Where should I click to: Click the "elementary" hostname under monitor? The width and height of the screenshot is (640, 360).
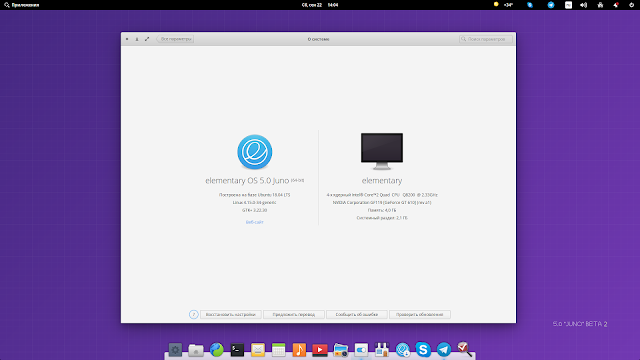(382, 180)
